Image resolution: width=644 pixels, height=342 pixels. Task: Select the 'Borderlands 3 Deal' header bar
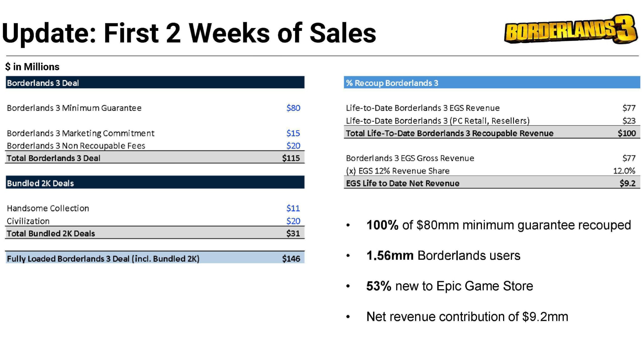155,83
